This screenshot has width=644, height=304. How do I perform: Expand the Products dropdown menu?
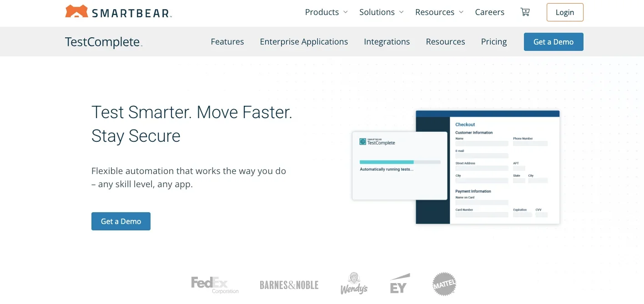click(x=326, y=12)
